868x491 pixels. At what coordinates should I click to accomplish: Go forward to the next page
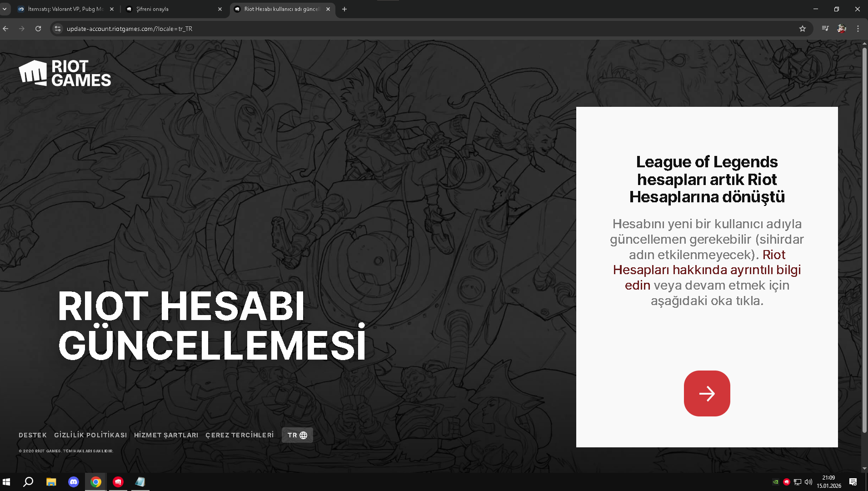22,29
